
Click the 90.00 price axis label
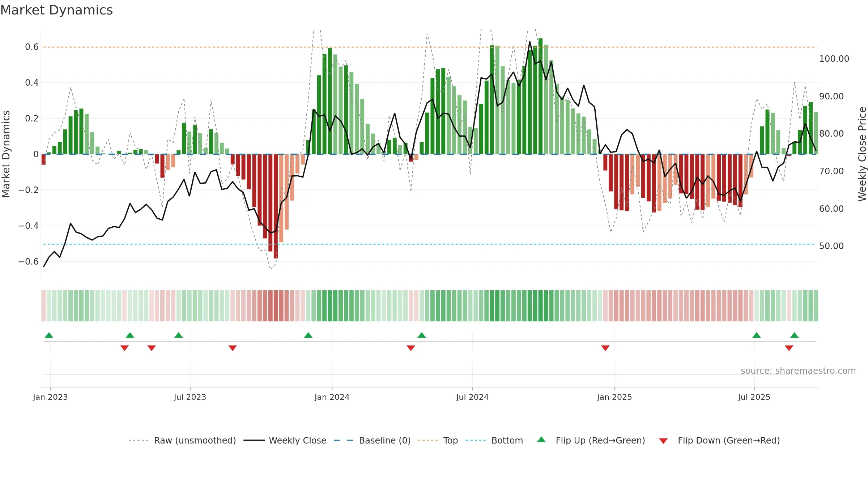pyautogui.click(x=831, y=97)
